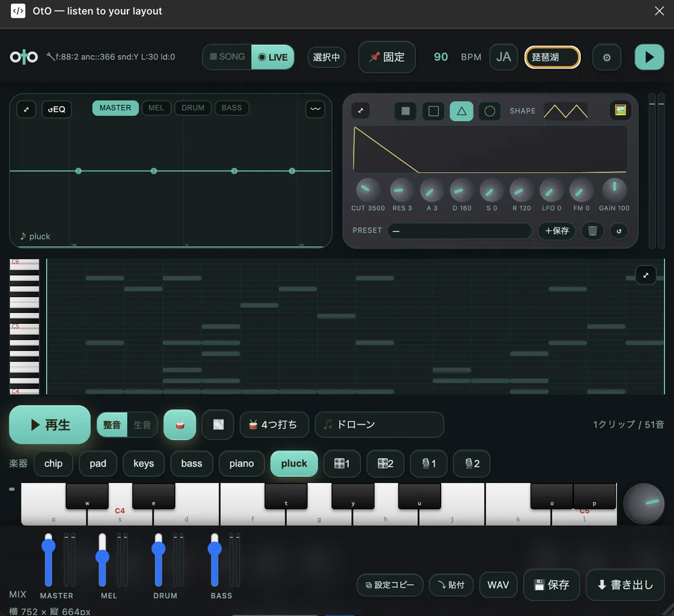Viewport: 674px width, 616px height.
Task: Open the ドローン selector
Action: pos(379,425)
